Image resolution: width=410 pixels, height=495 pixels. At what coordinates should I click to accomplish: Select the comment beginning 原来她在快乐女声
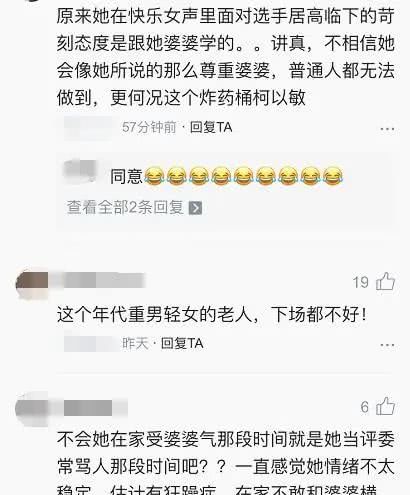(x=226, y=57)
